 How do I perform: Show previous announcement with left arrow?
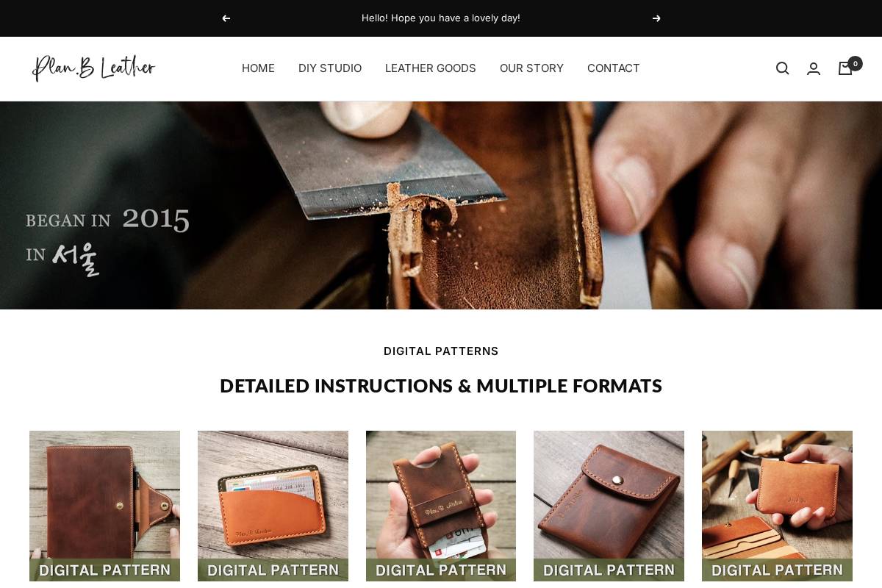pyautogui.click(x=226, y=18)
